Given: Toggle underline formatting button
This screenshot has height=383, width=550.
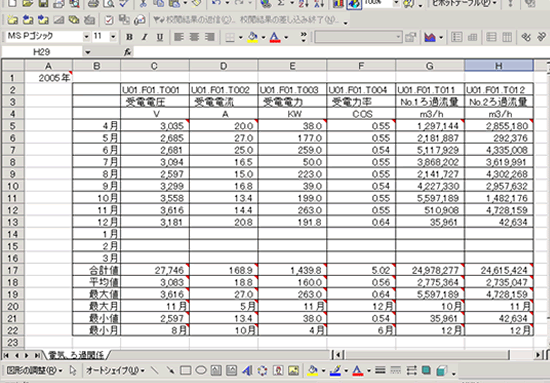Looking at the screenshot, I should 160,37.
